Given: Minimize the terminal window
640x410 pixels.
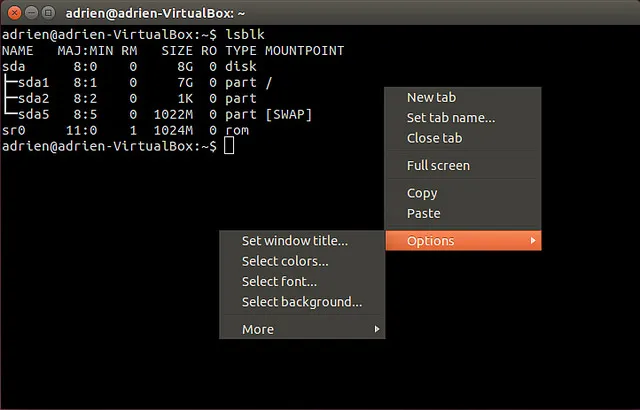Looking at the screenshot, I should [x=31, y=13].
